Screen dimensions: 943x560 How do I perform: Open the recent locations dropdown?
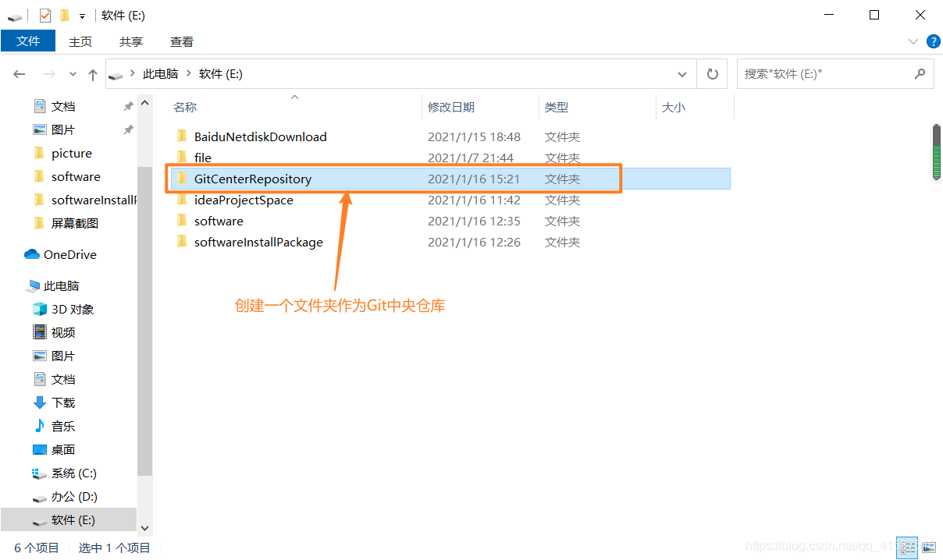73,74
